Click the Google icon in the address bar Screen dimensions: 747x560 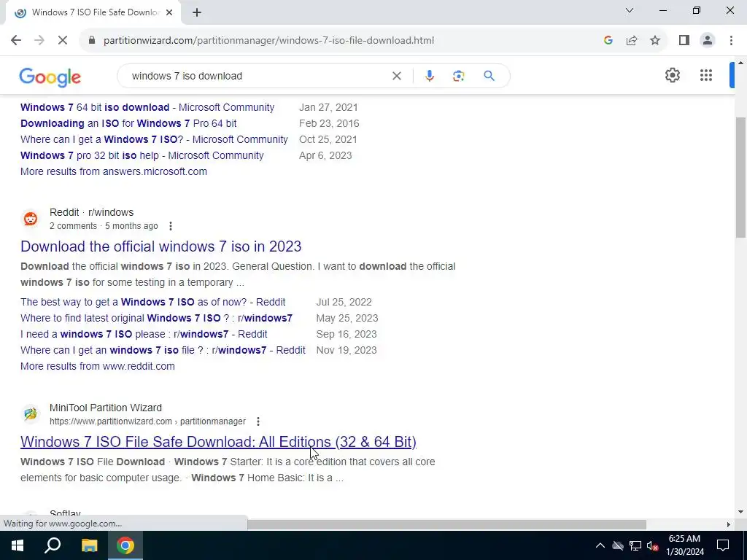608,41
